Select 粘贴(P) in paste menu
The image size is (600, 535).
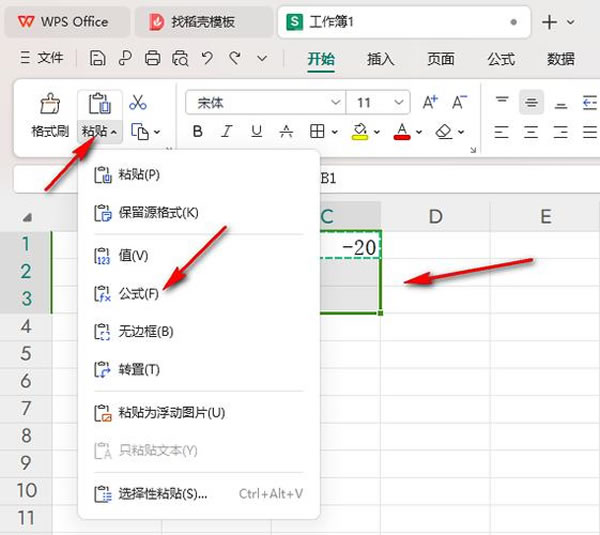click(199, 175)
